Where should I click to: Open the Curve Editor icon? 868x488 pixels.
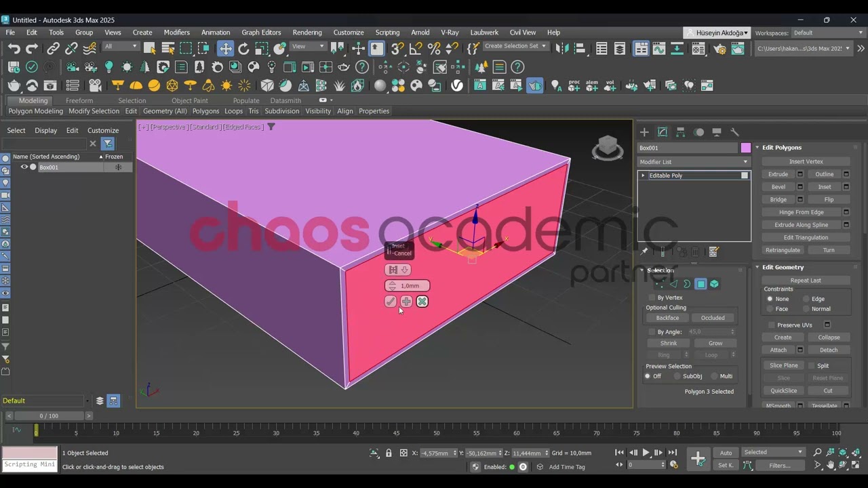659,48
